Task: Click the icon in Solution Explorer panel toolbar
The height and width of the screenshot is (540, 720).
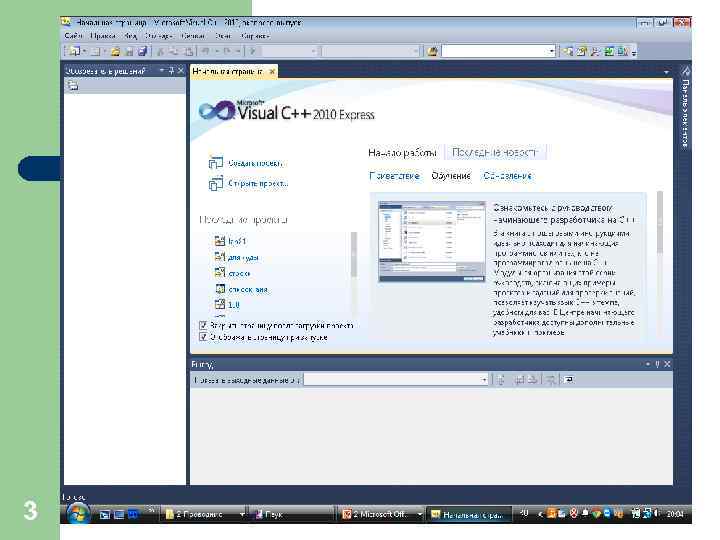Action: pyautogui.click(x=73, y=85)
